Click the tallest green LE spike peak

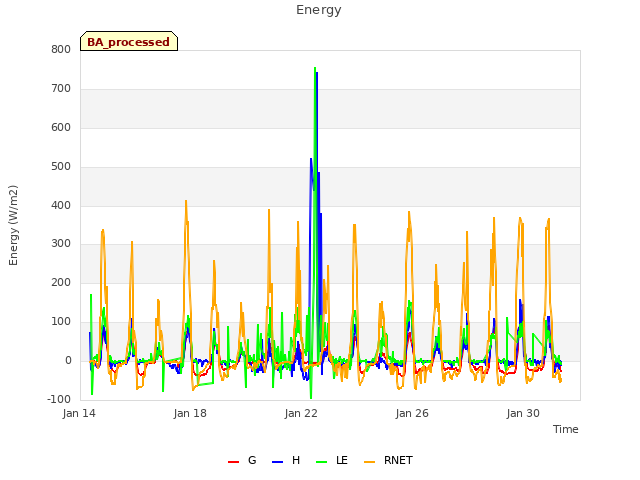pyautogui.click(x=315, y=68)
